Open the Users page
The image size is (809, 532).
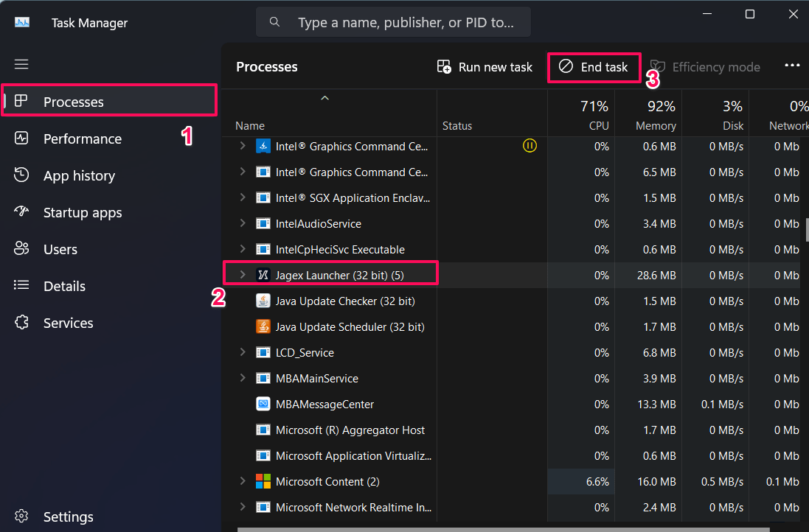pyautogui.click(x=111, y=249)
